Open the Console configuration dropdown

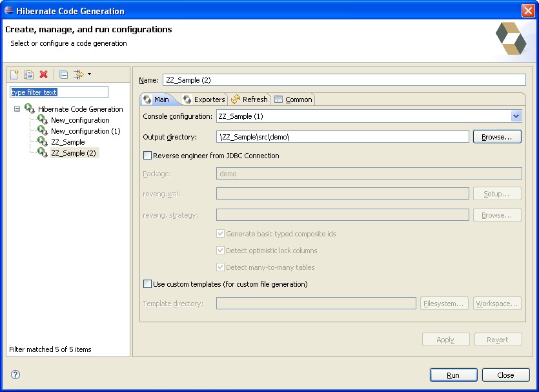point(516,116)
